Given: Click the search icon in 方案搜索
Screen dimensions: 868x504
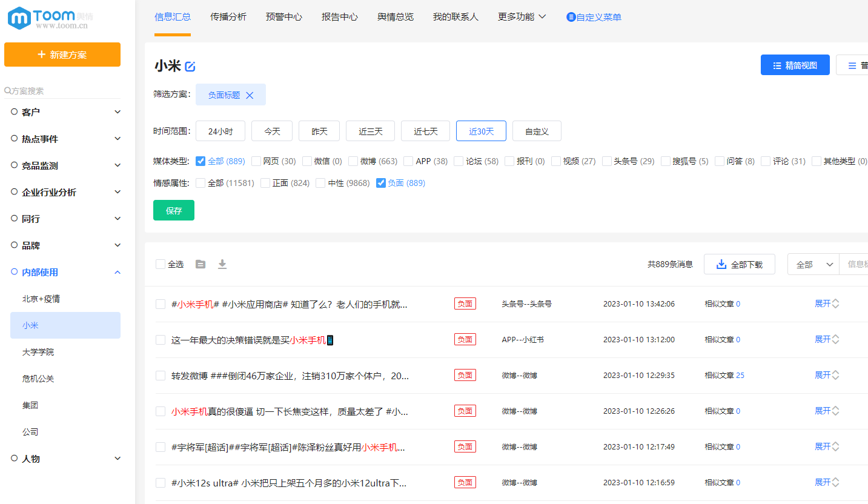Looking at the screenshot, I should 8,91.
